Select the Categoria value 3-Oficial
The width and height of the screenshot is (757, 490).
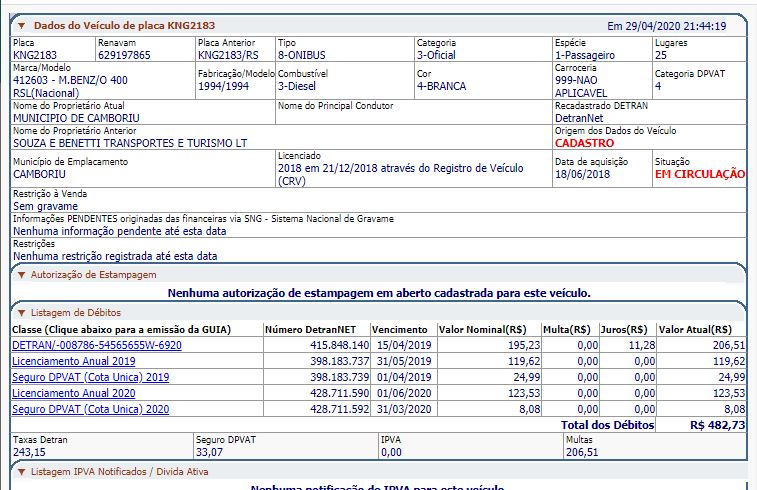tap(436, 55)
